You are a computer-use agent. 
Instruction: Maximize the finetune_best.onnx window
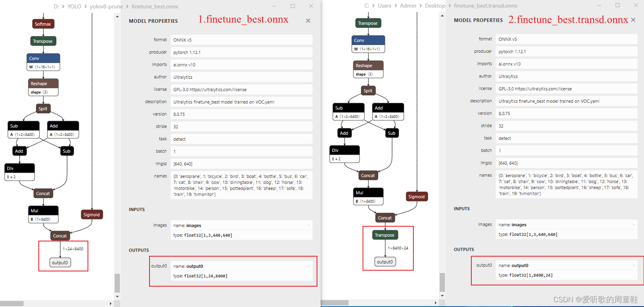tap(293, 6)
